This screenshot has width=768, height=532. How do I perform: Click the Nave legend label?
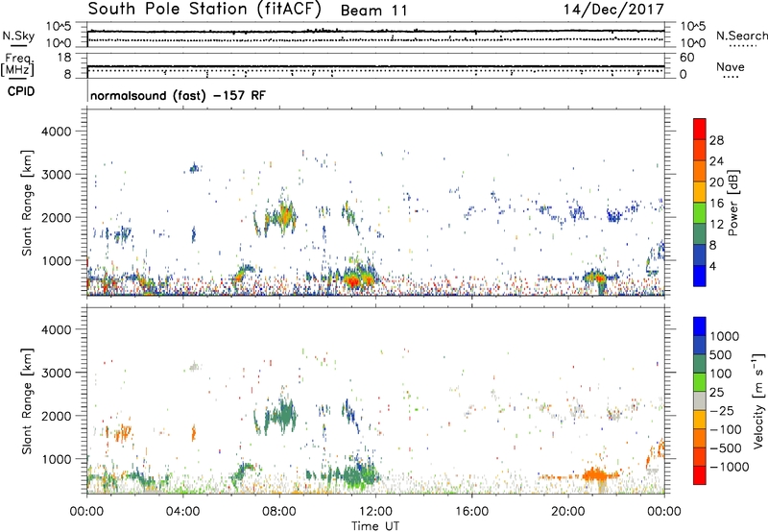[731, 66]
